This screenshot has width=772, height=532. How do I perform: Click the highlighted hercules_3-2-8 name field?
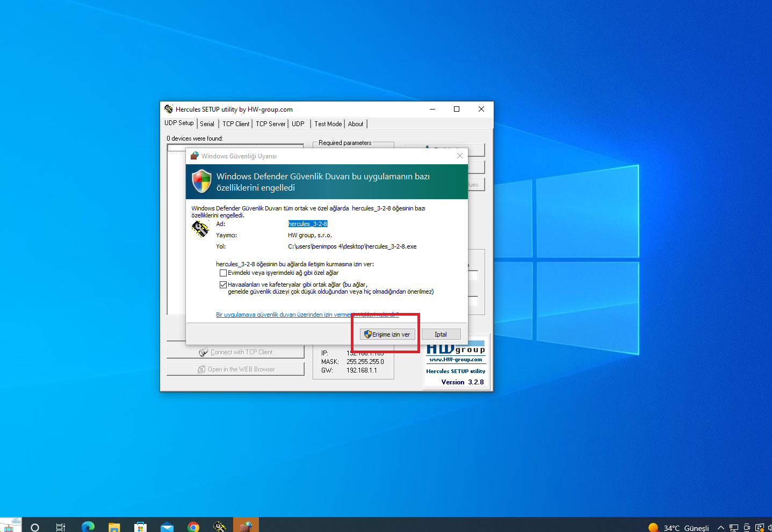(308, 224)
